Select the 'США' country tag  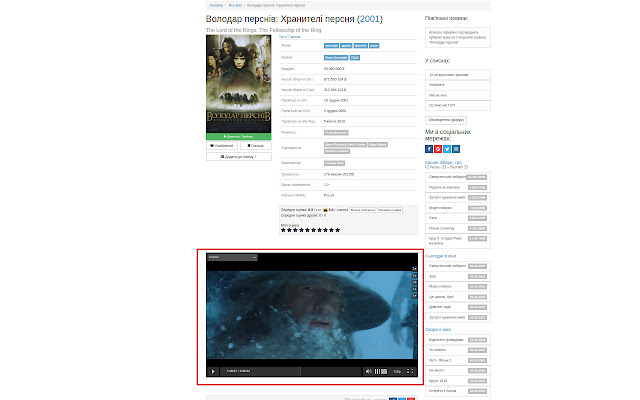click(355, 58)
